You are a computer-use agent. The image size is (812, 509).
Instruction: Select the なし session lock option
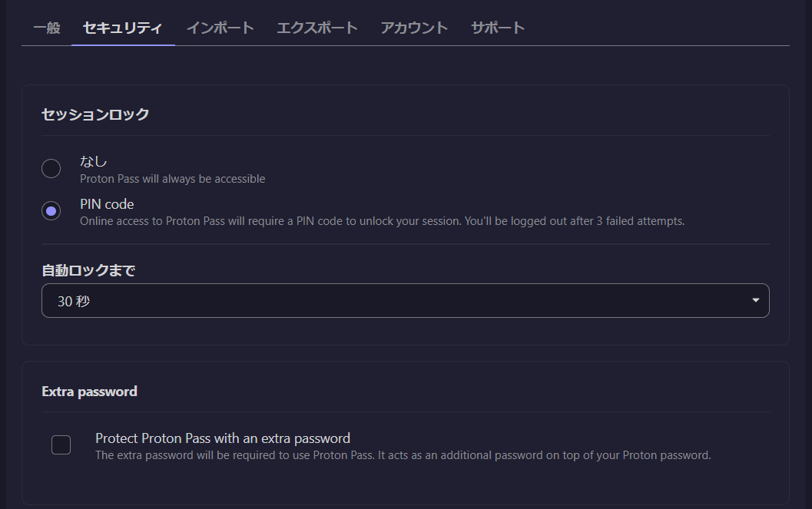(x=51, y=168)
